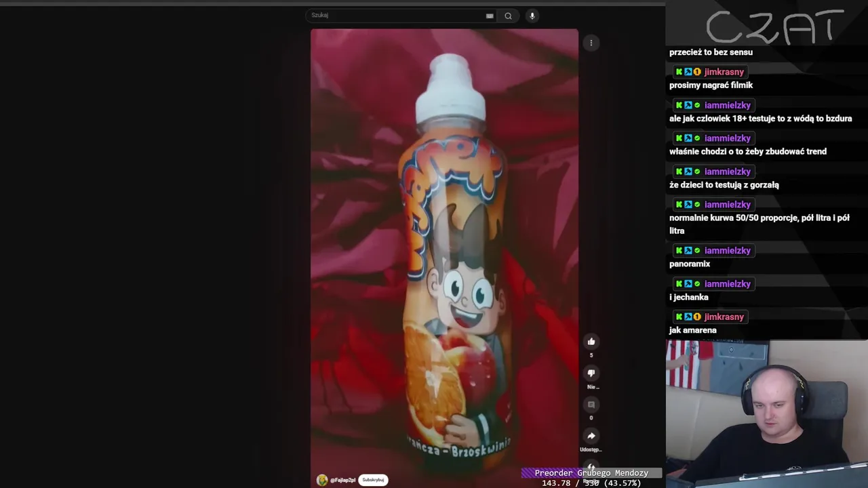Click iammielzky above 'panoramix'
Screen dimensions: 868x488
pyautogui.click(x=727, y=251)
